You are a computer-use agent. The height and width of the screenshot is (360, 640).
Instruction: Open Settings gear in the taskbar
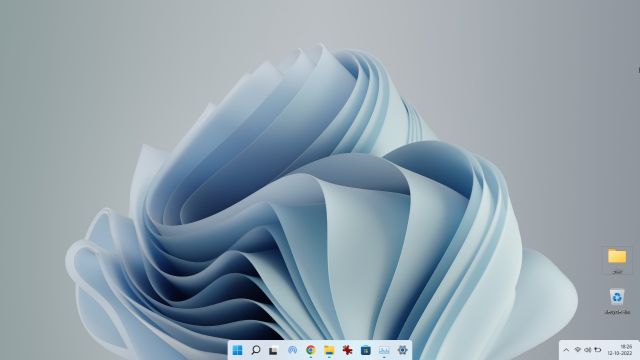point(402,350)
